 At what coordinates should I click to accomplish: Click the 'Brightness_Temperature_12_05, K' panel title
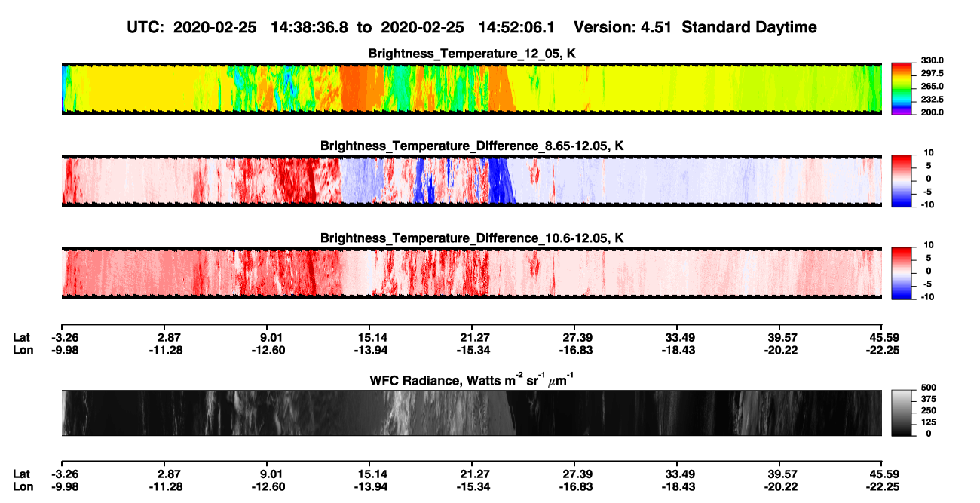tap(473, 54)
